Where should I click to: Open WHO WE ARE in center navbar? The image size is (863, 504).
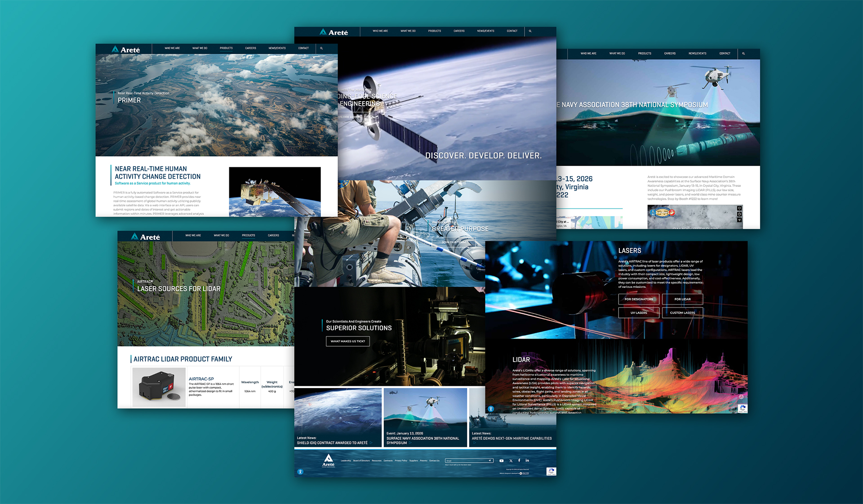(x=380, y=31)
